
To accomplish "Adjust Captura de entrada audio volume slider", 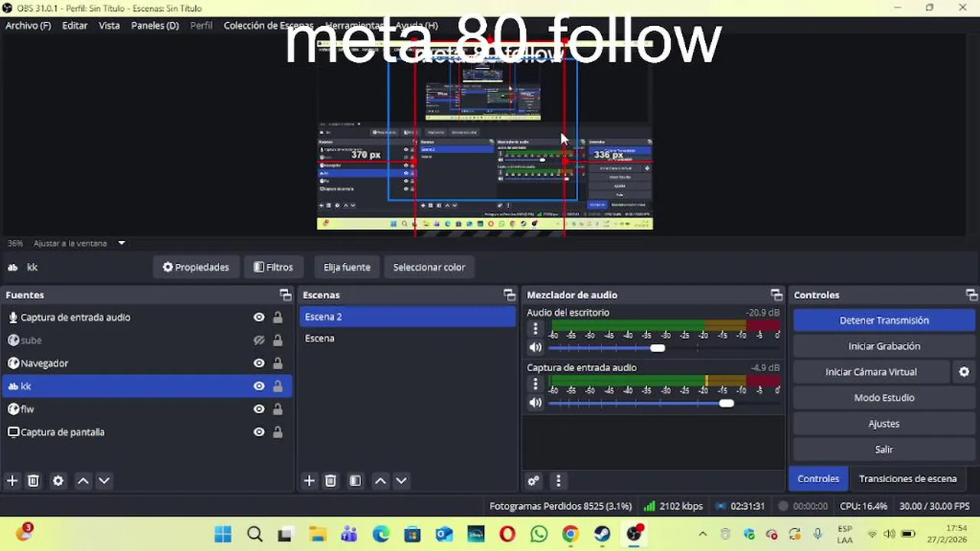I will [727, 403].
